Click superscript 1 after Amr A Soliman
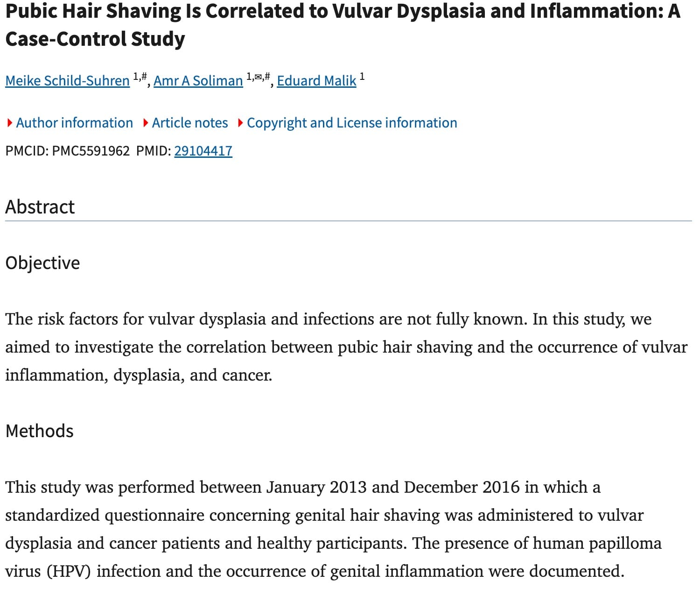 point(249,76)
